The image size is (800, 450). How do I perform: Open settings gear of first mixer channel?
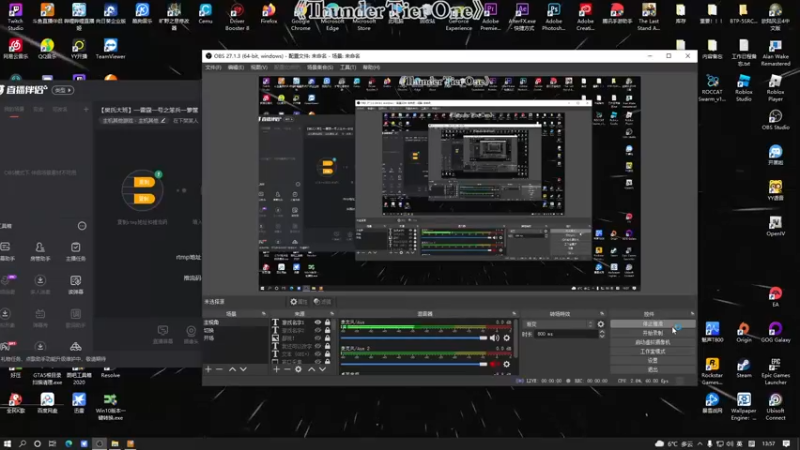pos(507,338)
